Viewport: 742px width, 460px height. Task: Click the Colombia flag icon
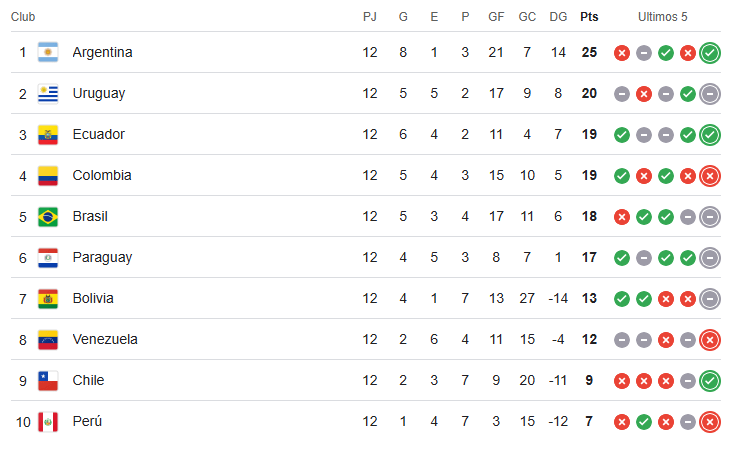click(x=48, y=175)
